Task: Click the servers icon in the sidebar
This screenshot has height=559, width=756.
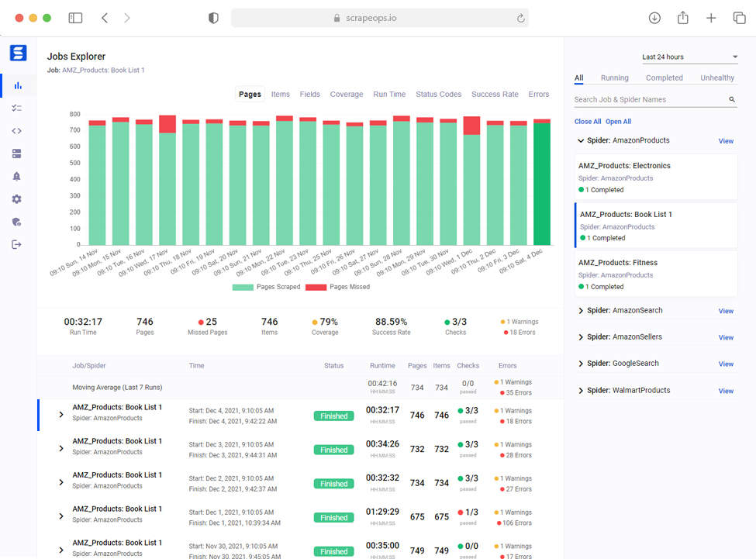Action: 19,154
